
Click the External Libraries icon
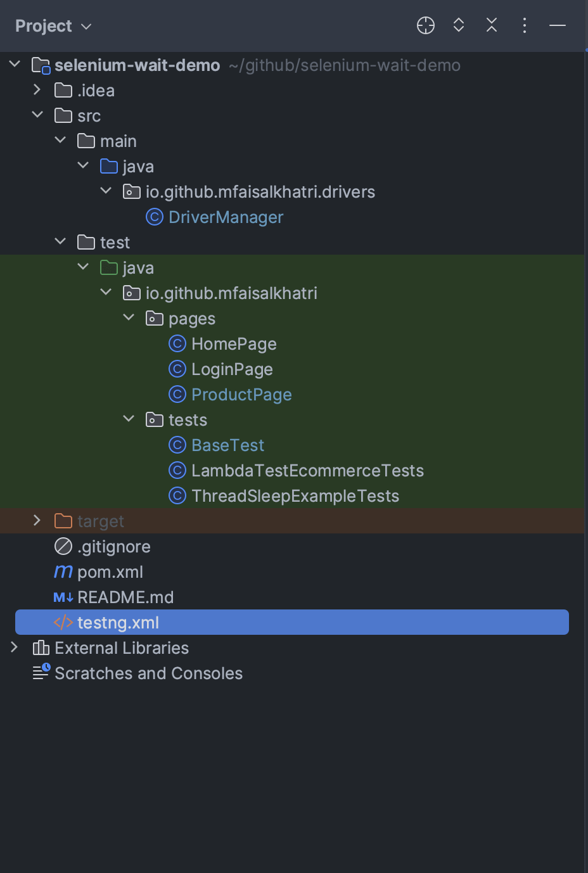(x=40, y=647)
